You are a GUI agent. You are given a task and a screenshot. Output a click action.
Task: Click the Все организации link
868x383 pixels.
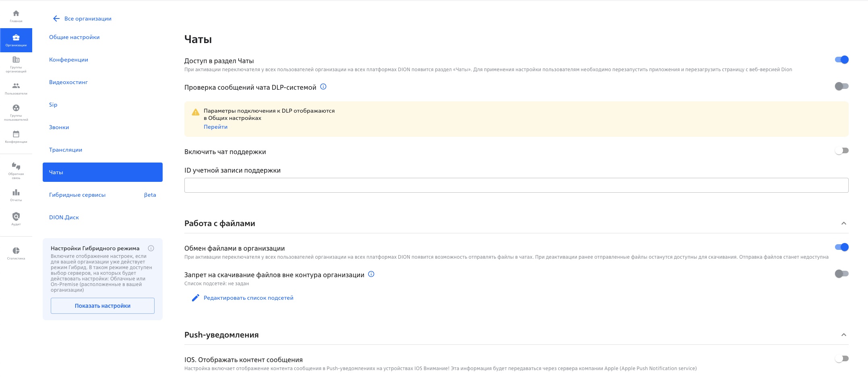click(88, 19)
